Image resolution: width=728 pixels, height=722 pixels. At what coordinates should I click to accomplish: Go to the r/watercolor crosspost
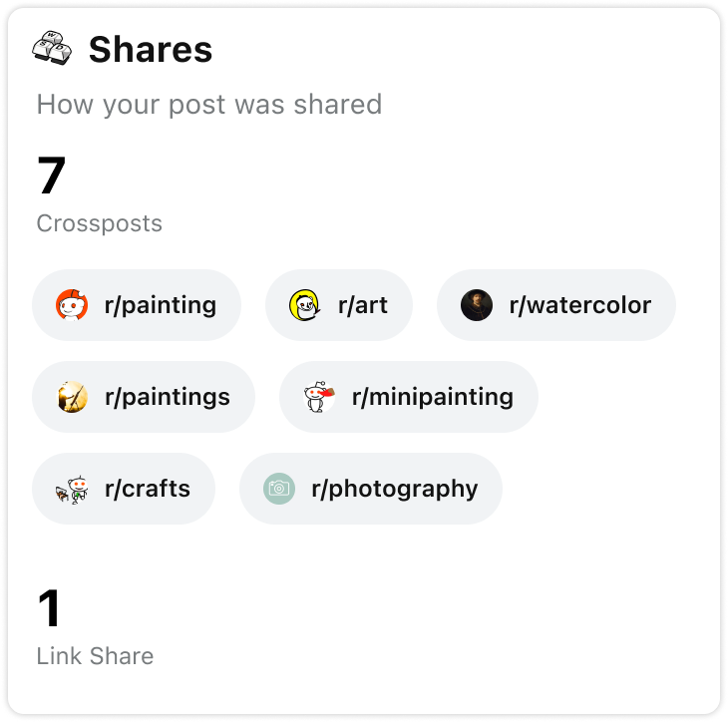(579, 305)
